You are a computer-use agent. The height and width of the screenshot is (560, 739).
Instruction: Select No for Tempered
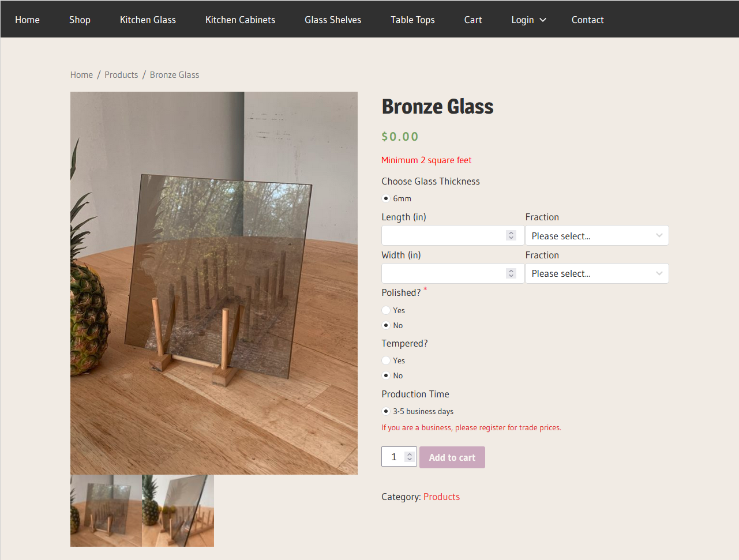click(386, 375)
